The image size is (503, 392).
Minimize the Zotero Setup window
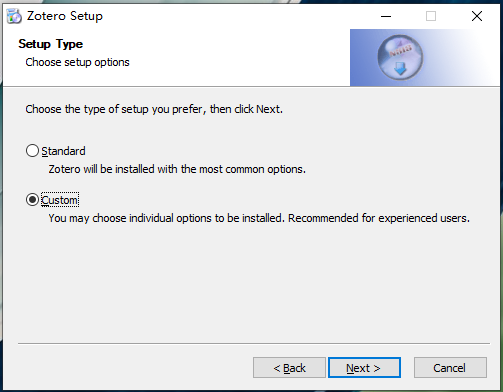[x=386, y=16]
